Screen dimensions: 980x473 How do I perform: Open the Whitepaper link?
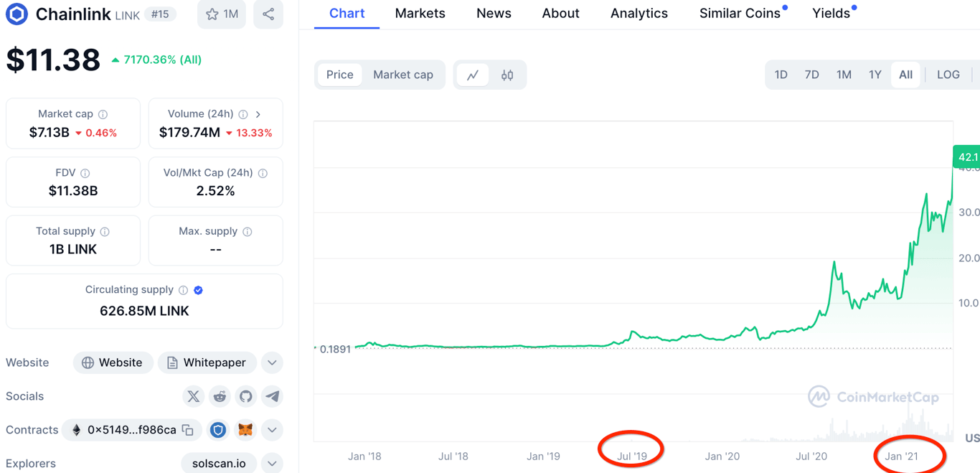pyautogui.click(x=207, y=362)
